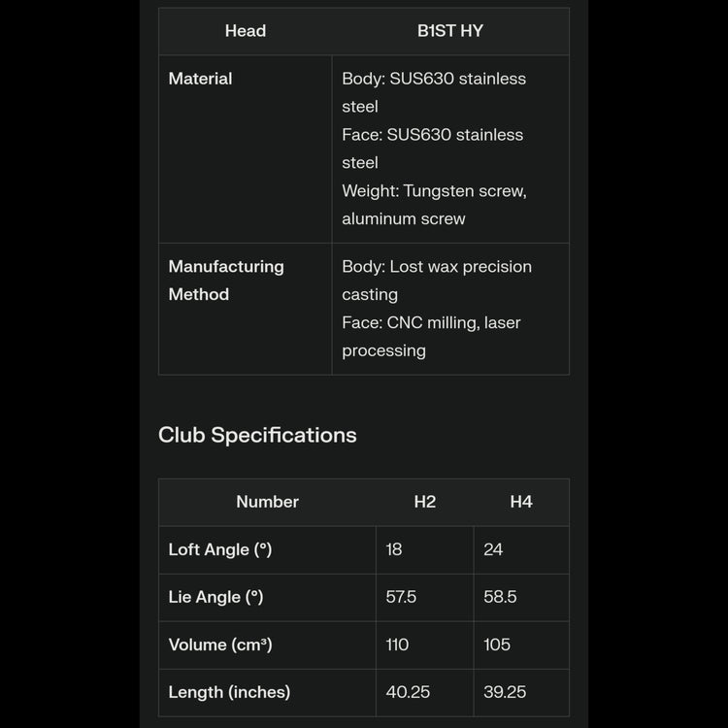Select the H2 volume value 110

(398, 645)
